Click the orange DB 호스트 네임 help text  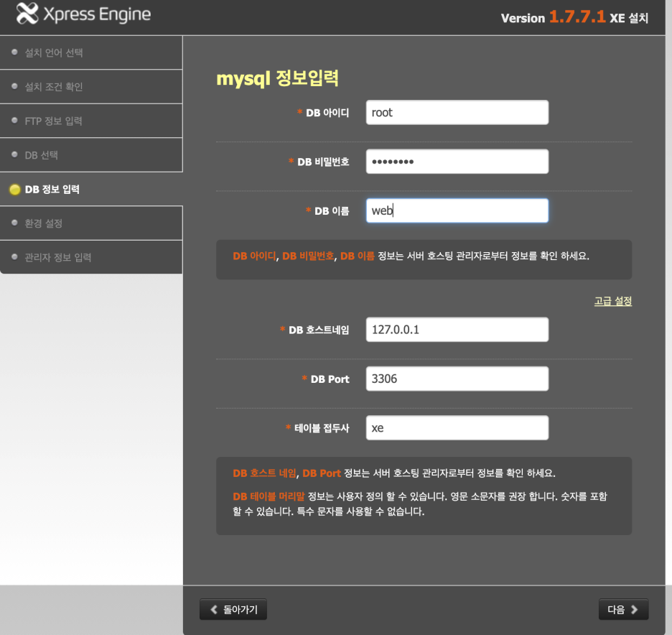point(264,473)
